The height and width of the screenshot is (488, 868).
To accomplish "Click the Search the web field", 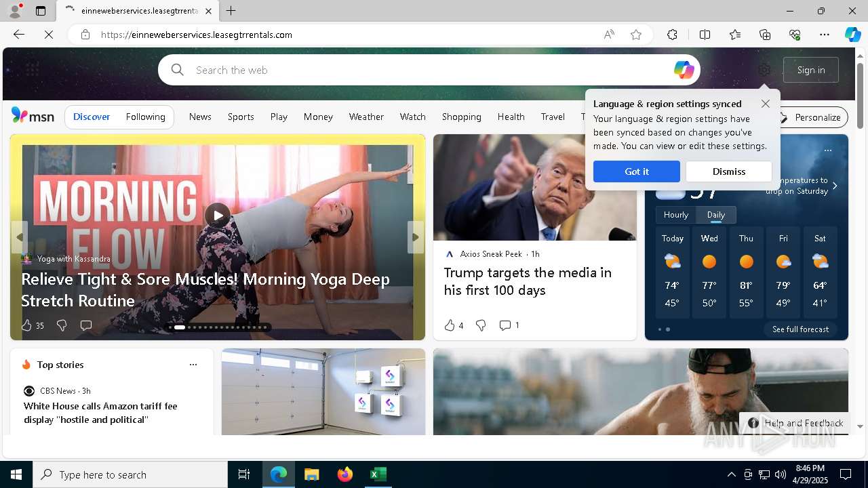I will tap(429, 70).
